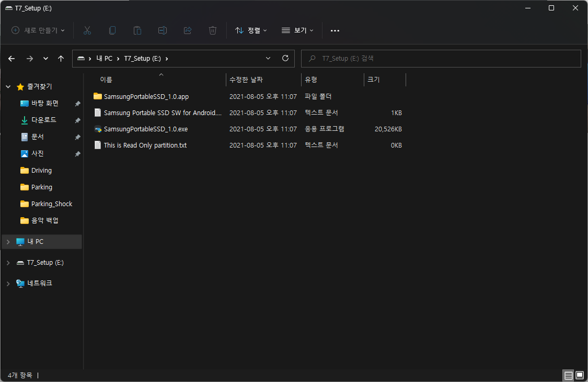The width and height of the screenshot is (588, 382).
Task: Go up one folder level
Action: (x=61, y=59)
